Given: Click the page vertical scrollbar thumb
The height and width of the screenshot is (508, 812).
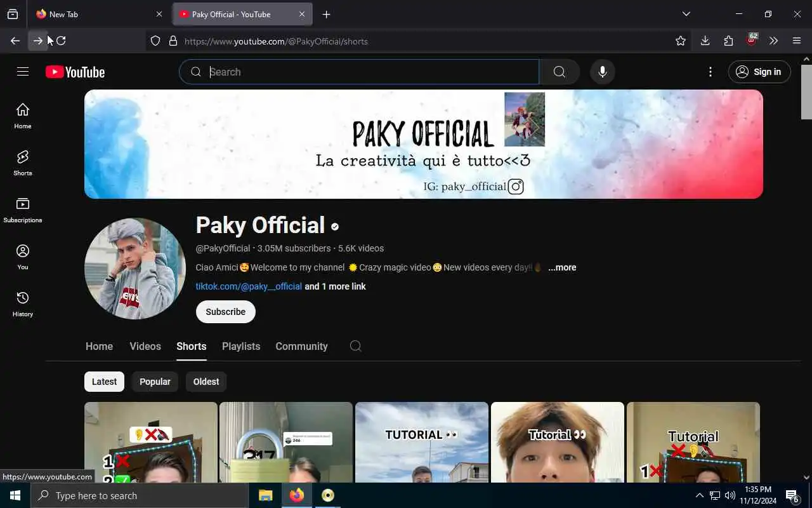Looking at the screenshot, I should coord(806,92).
